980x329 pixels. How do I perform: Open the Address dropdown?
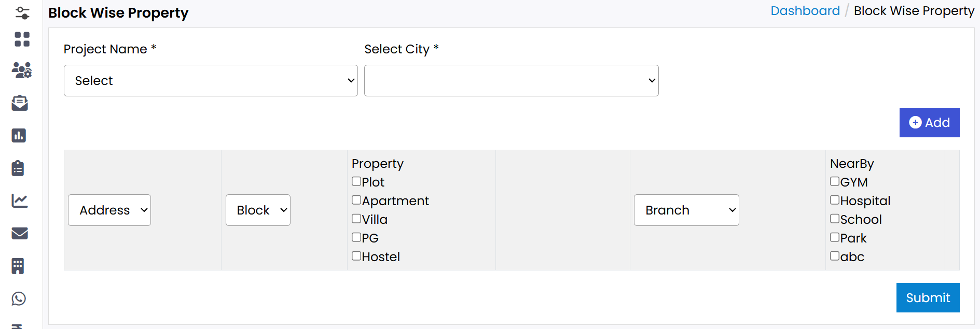point(109,210)
